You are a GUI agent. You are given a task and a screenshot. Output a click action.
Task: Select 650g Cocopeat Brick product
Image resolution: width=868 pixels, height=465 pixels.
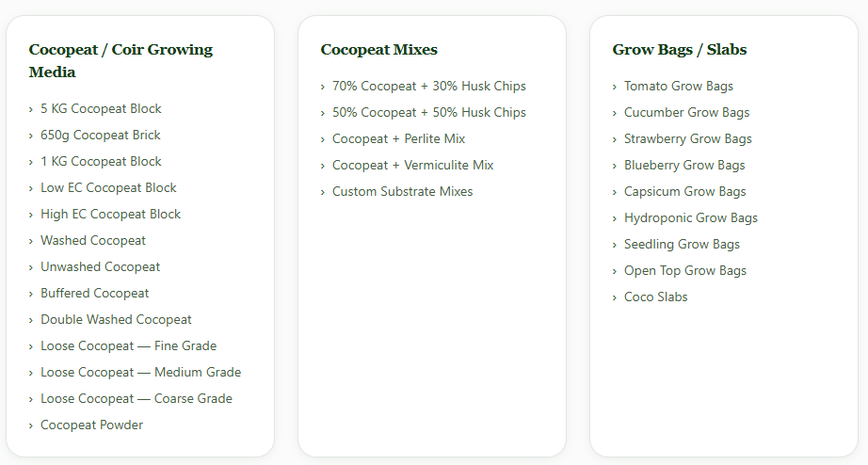pyautogui.click(x=100, y=135)
